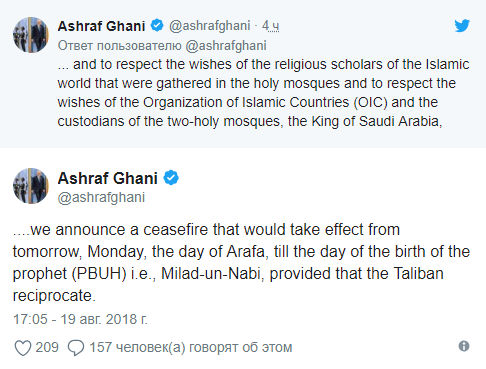The height and width of the screenshot is (369, 486).
Task: Click quoted reply text about religious scholars
Action: [263, 93]
